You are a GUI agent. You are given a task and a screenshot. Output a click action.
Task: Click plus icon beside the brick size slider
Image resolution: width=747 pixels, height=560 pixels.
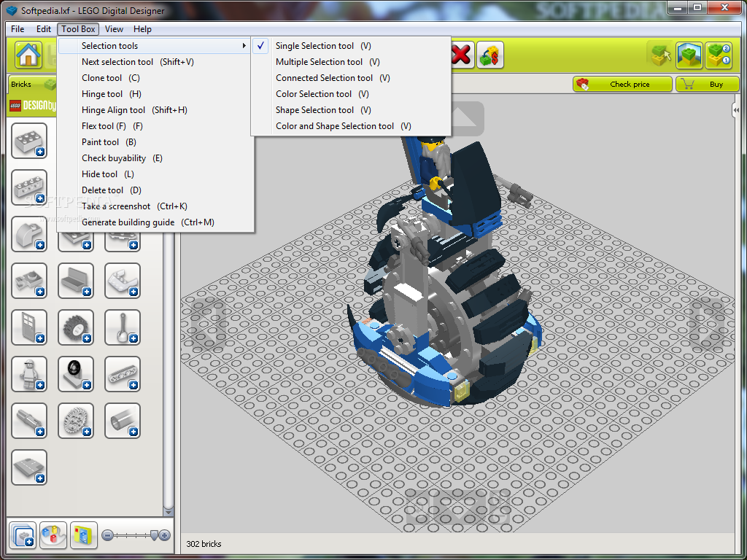(x=164, y=535)
